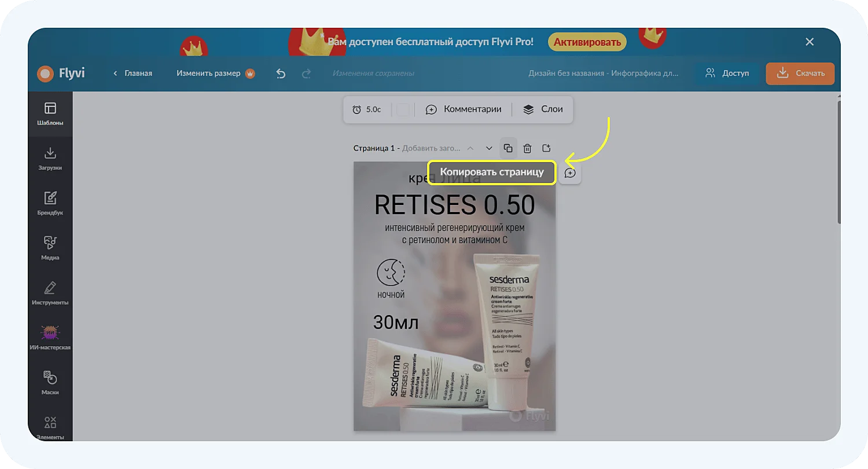Image resolution: width=868 pixels, height=469 pixels.
Task: Click the copy page icon
Action: [x=508, y=148]
